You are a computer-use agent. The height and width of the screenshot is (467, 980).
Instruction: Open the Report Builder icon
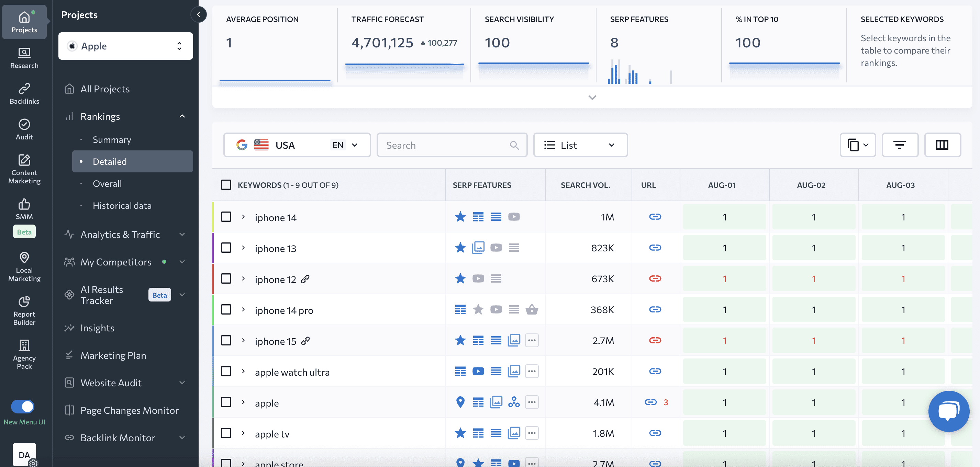point(24,301)
